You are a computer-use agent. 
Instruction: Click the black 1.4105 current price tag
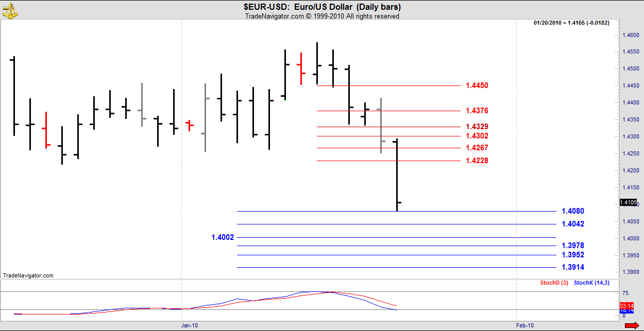pos(628,202)
